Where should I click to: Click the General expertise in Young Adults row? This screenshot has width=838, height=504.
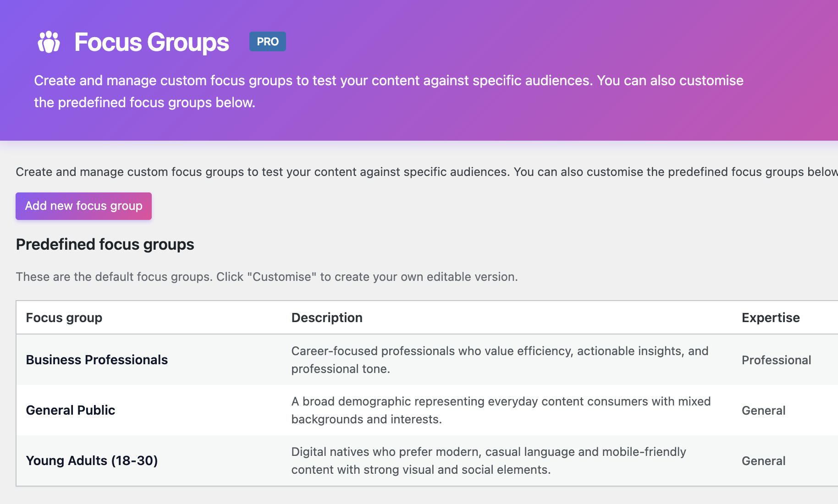[x=764, y=461]
